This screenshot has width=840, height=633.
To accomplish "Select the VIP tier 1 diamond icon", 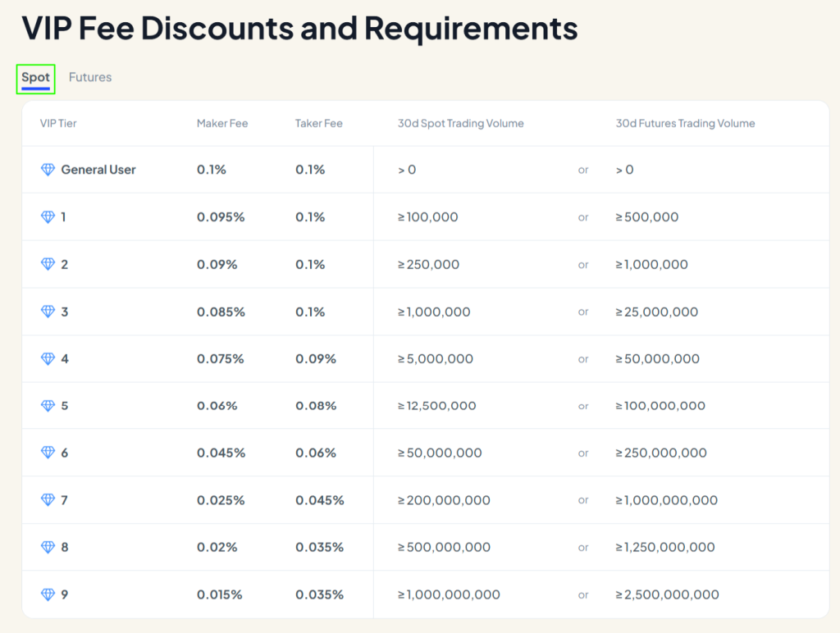I will point(47,216).
